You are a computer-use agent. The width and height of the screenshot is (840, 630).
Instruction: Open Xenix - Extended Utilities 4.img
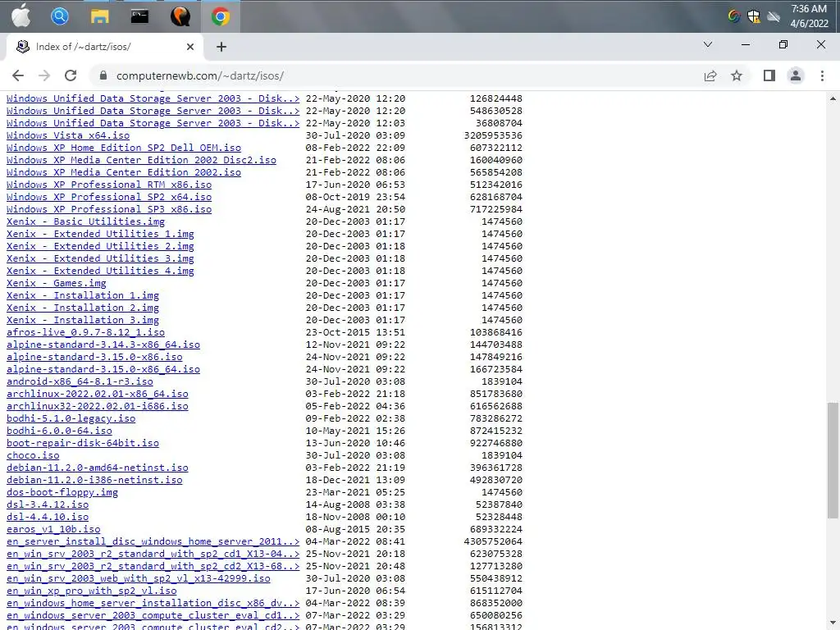click(x=100, y=271)
